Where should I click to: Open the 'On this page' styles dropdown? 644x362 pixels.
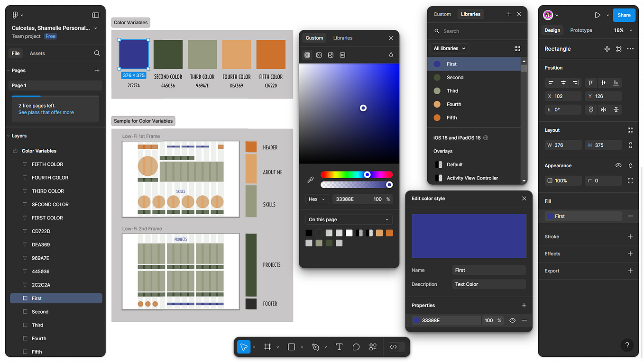coord(349,219)
